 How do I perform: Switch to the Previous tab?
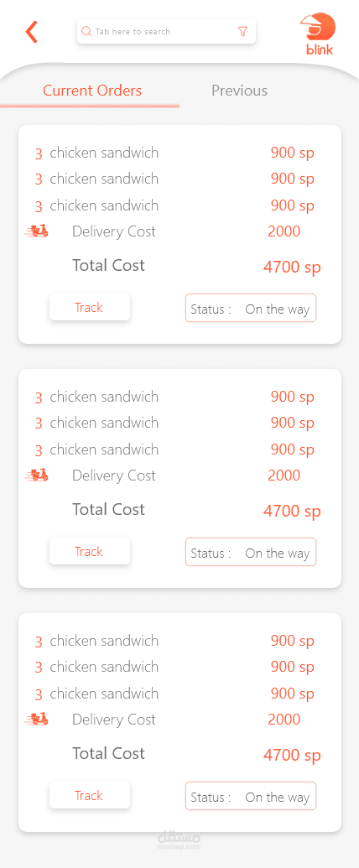point(239,91)
